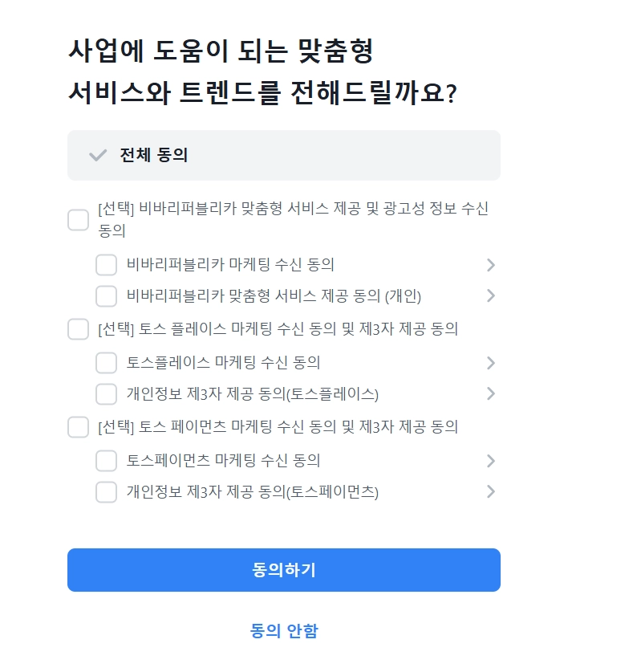Check the 토스 페이먼츠 마케팅 수신 동의 및 제3자 제공 동의 checkbox
The image size is (633, 672).
[x=78, y=427]
